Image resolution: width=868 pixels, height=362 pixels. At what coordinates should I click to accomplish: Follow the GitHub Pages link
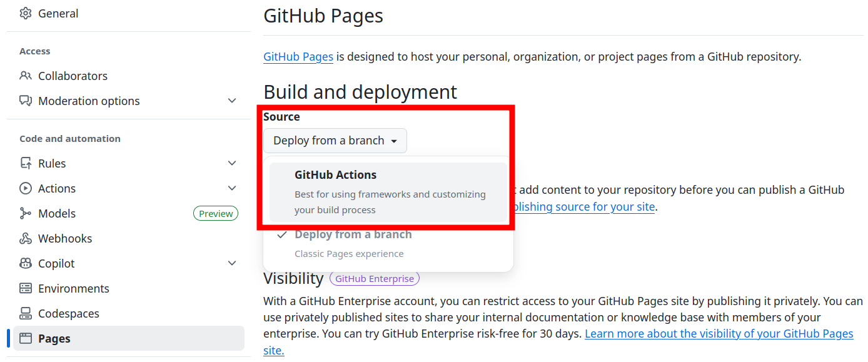[298, 57]
